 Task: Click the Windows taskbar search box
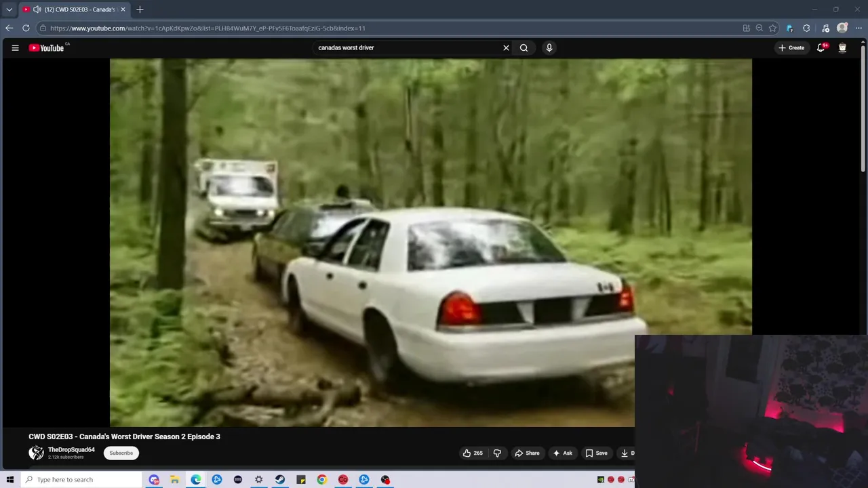tap(81, 480)
